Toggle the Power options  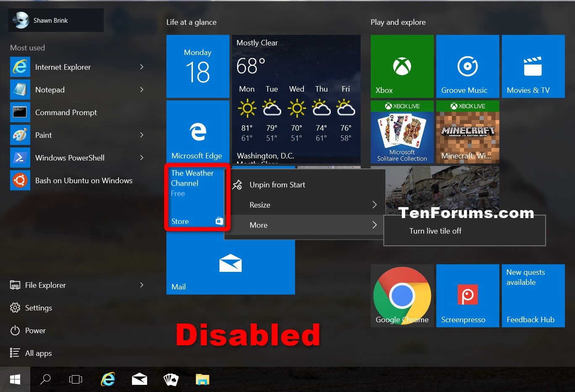pos(35,330)
